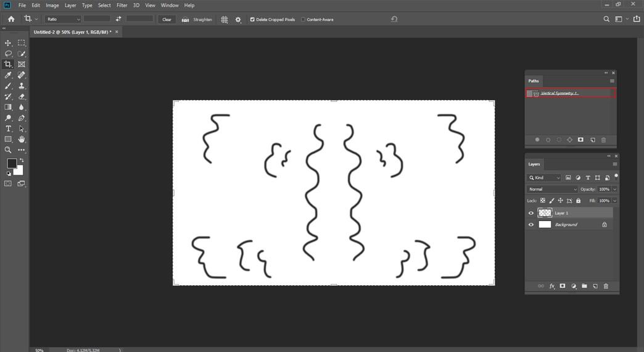Click the Straighten button
This screenshot has height=352, width=644.
(197, 19)
